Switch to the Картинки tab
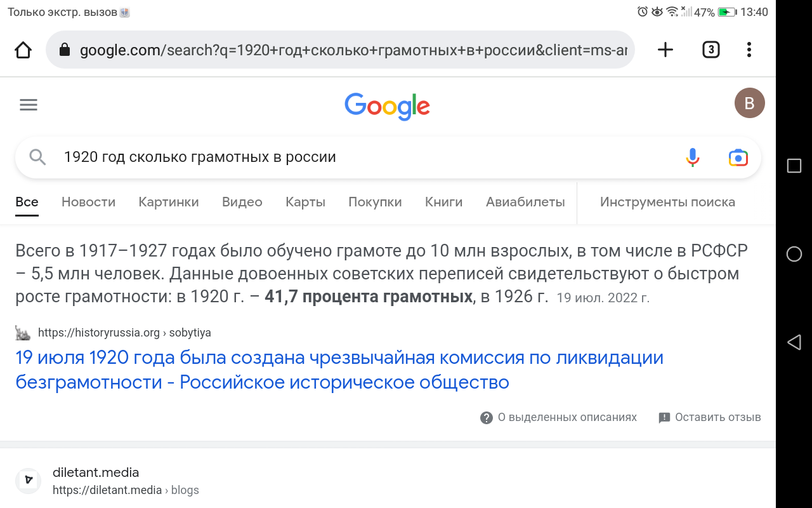Screen dimensions: 812x508 pyautogui.click(x=169, y=202)
